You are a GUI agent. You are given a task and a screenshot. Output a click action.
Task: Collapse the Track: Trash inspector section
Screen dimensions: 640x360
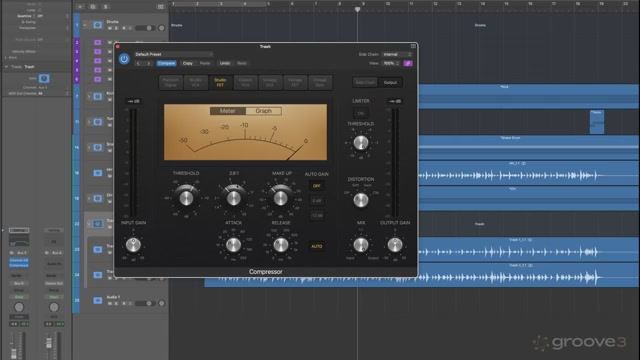(6, 67)
